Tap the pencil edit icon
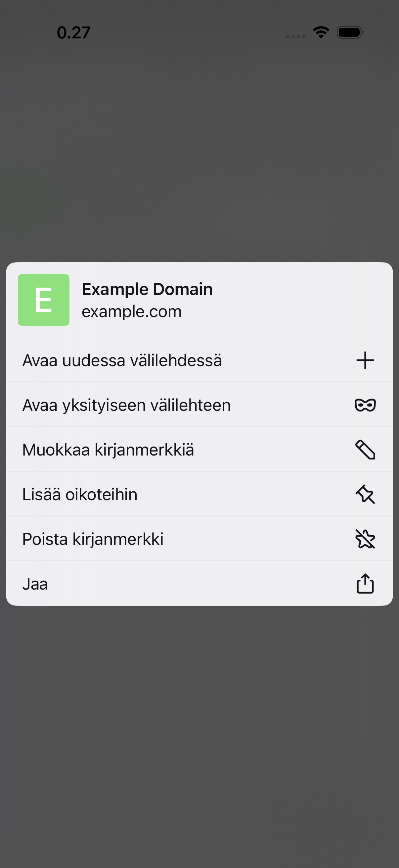Screen dimensions: 399x868 tap(365, 450)
